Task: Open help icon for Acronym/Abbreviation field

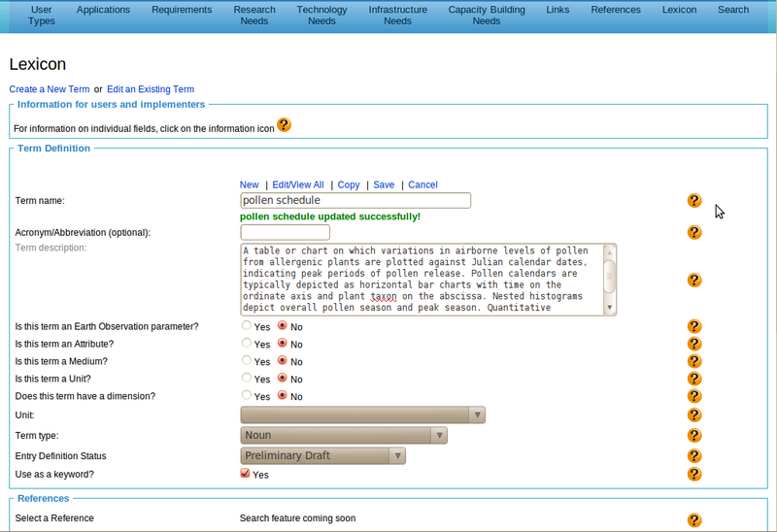Action: point(693,233)
